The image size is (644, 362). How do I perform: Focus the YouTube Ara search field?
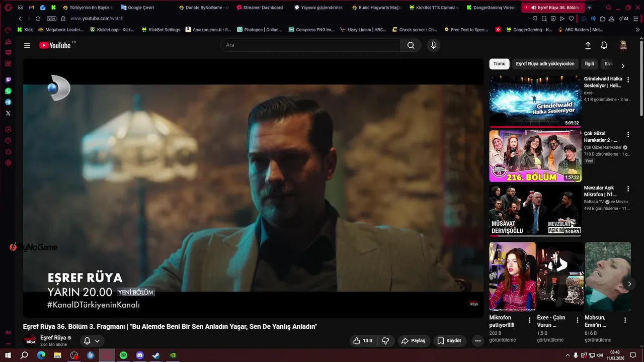[x=310, y=45]
